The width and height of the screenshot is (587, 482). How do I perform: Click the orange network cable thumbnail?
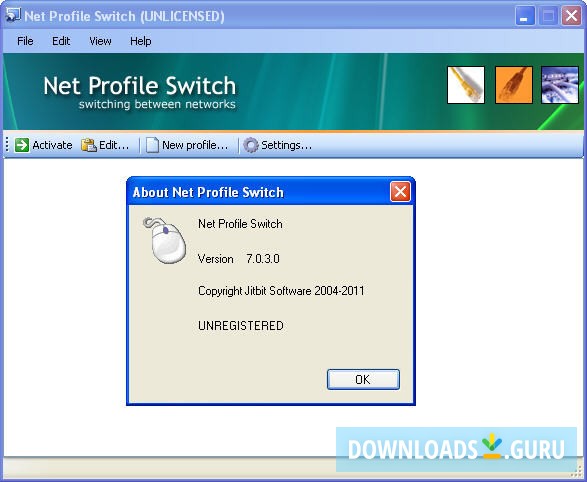[514, 85]
